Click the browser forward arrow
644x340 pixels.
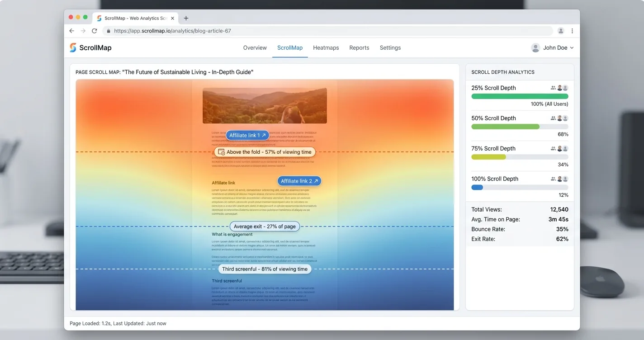[83, 31]
